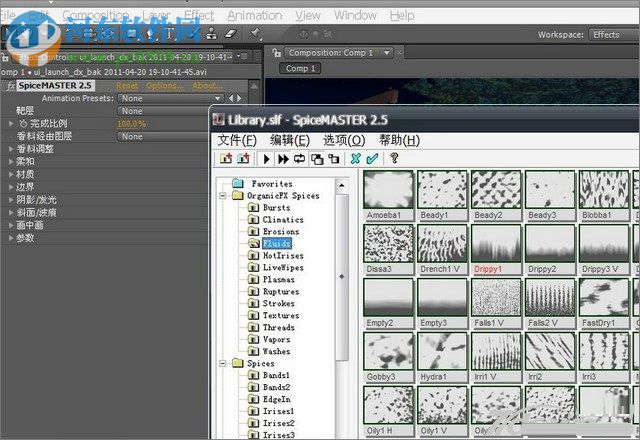Select the Clone Stamp tool
Image resolution: width=640 pixels, height=440 pixels.
click(211, 34)
